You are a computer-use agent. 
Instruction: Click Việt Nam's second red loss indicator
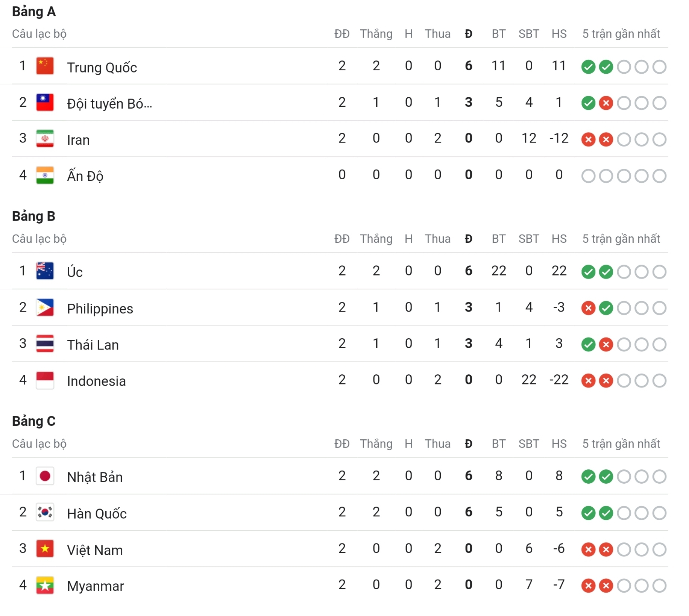point(606,549)
